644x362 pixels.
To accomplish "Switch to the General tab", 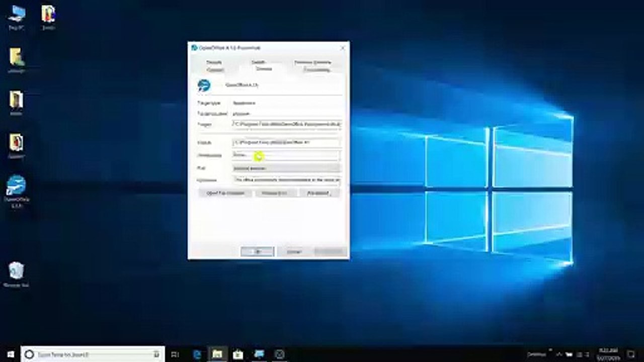I will pyautogui.click(x=215, y=70).
